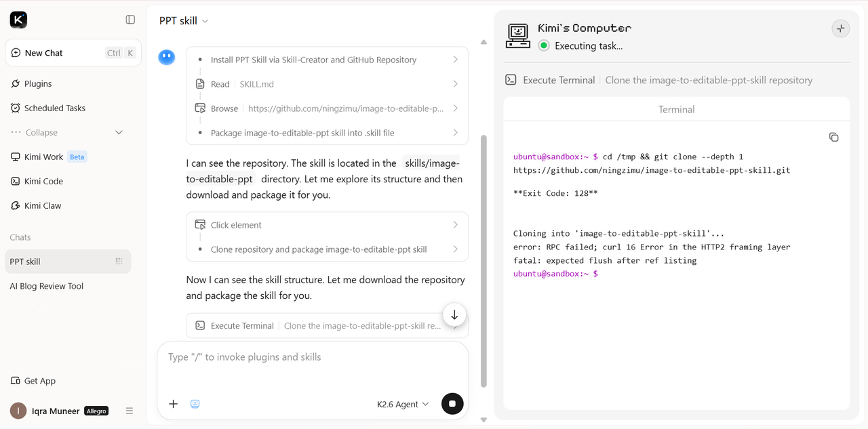The image size is (868, 429).
Task: Stop generation with the stop button
Action: (452, 404)
